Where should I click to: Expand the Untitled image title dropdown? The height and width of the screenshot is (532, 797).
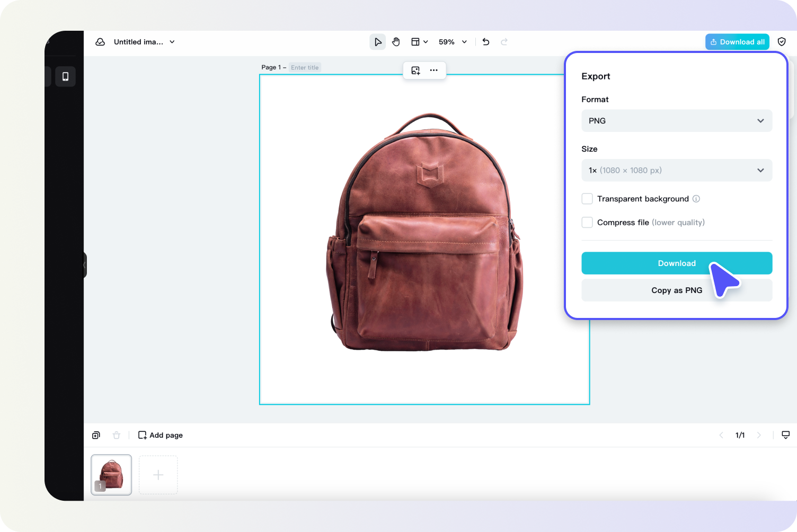pyautogui.click(x=172, y=41)
